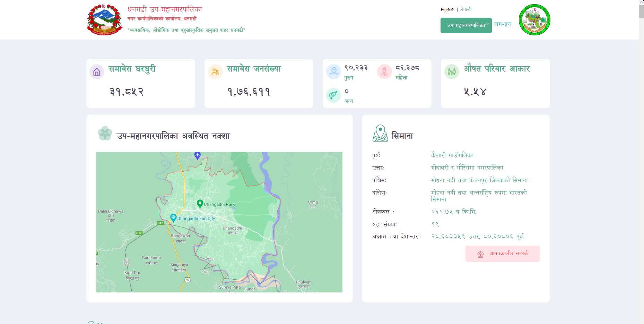The width and height of the screenshot is (644, 324).
Task: Click the pink female population icon
Action: click(x=384, y=72)
